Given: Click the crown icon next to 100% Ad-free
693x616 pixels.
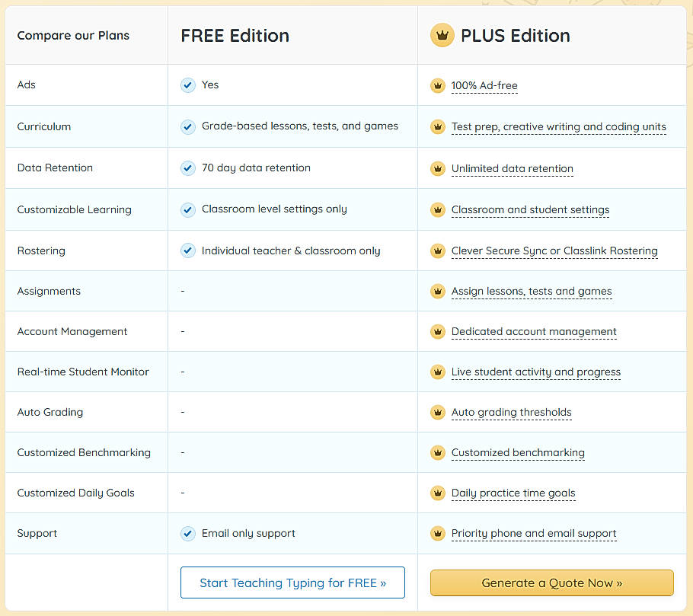Looking at the screenshot, I should tap(438, 85).
